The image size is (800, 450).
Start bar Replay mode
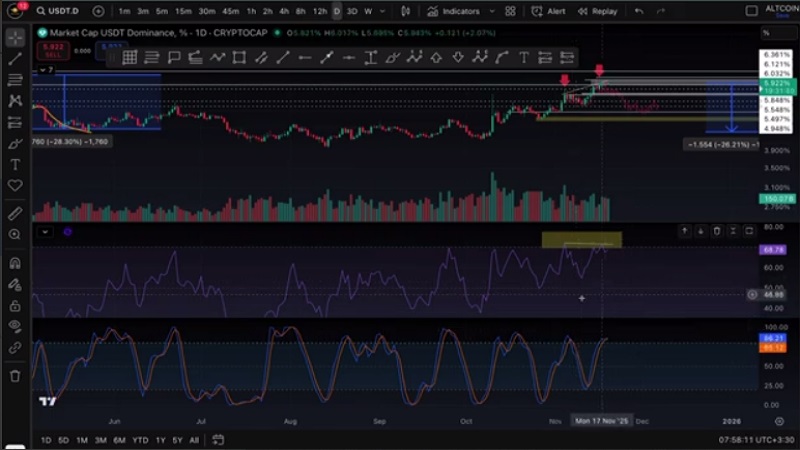(x=597, y=11)
